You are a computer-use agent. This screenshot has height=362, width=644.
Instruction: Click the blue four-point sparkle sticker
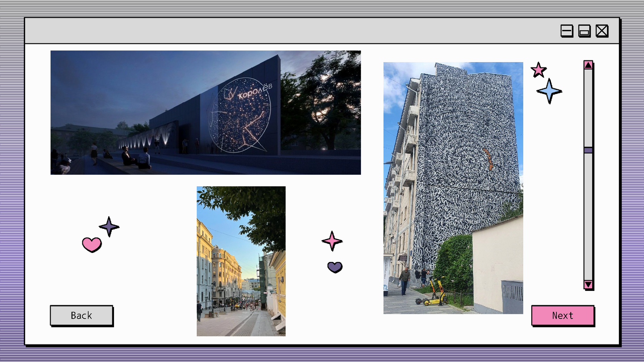549,91
